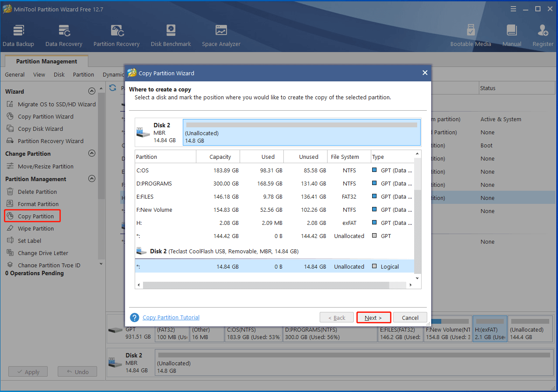Select the F:New Volume row
Image resolution: width=558 pixels, height=392 pixels.
(275, 210)
